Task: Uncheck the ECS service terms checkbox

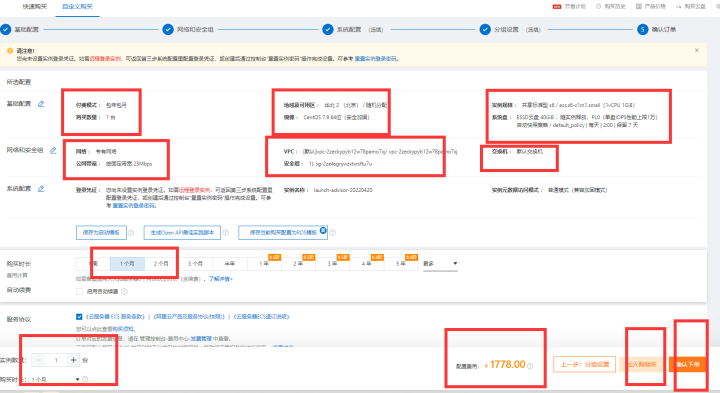Action: (x=79, y=317)
